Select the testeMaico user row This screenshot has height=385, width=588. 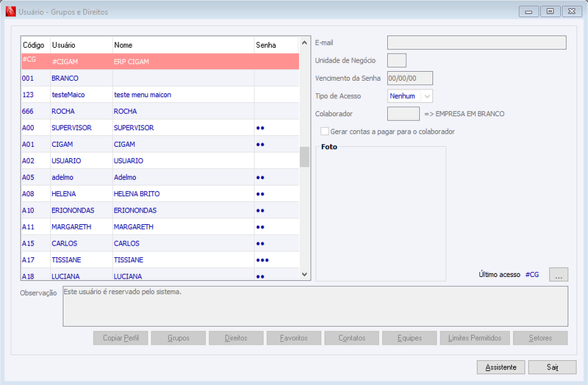(x=160, y=95)
